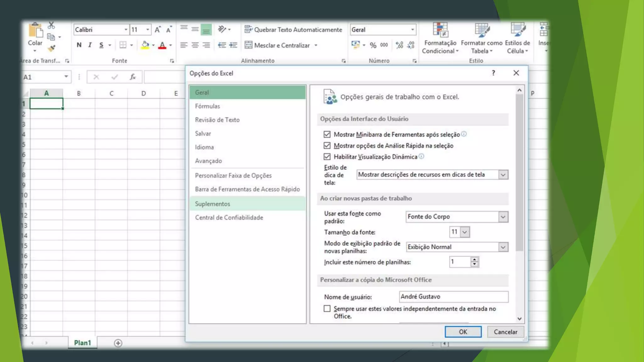This screenshot has height=362, width=644.
Task: Click the center align text icon
Action: [195, 45]
